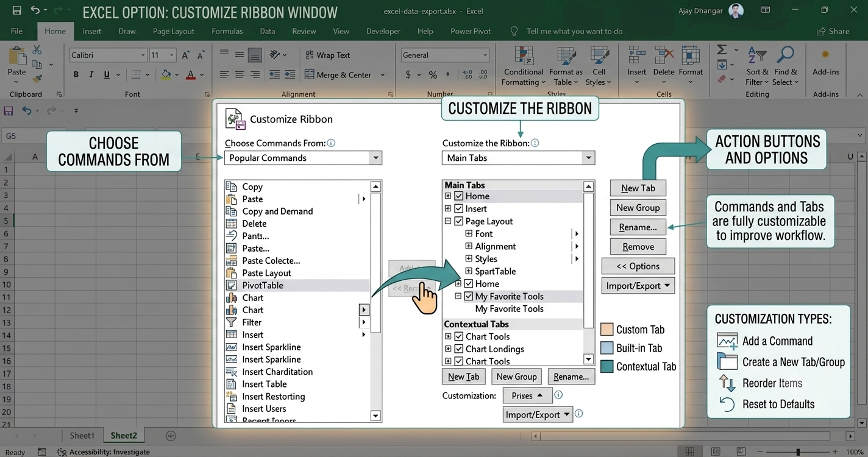Open Conditional Formatting in Styles group

(524, 66)
